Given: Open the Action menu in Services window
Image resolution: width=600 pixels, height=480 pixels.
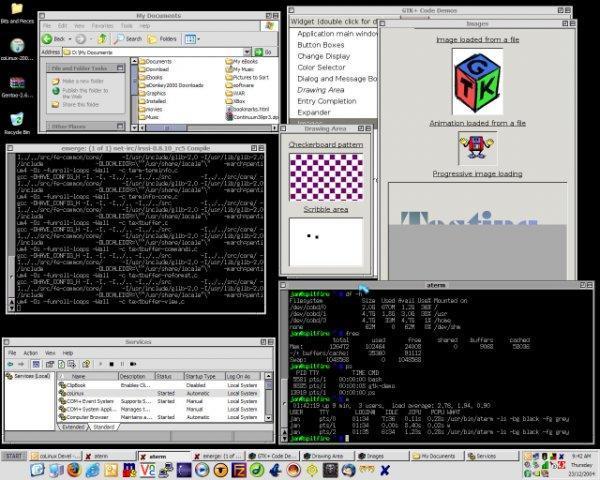Looking at the screenshot, I should click(x=31, y=353).
